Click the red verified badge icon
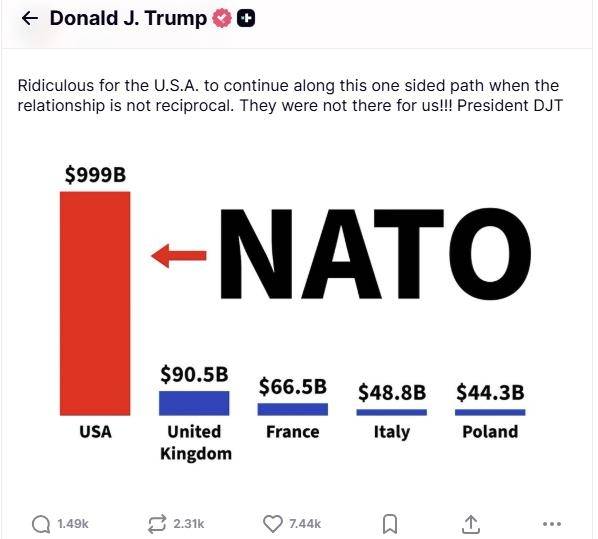This screenshot has width=598, height=539. click(x=222, y=18)
